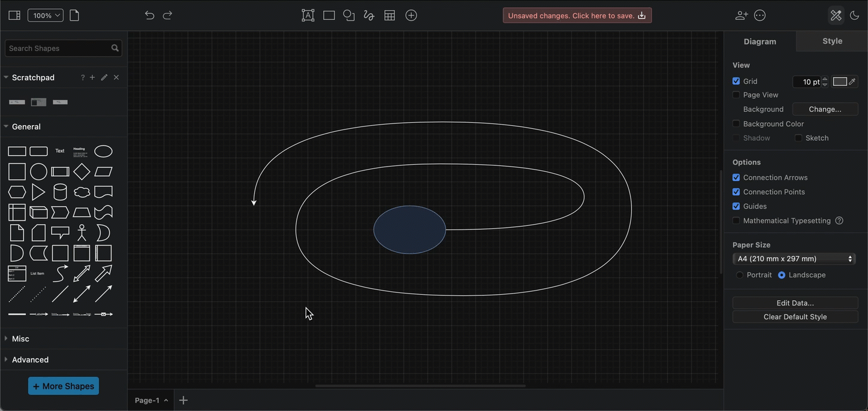Viewport: 868px width, 411px height.
Task: Select the Rectangle tool in the toolbar
Action: coord(328,15)
